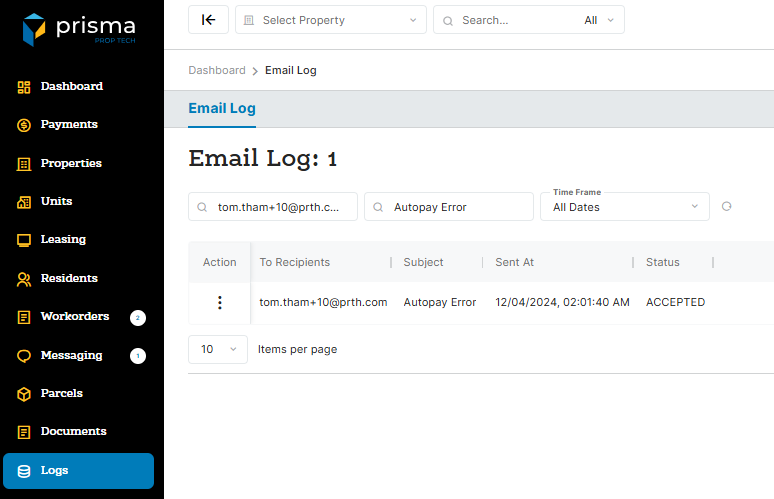
Task: Click the Properties building icon
Action: point(24,163)
